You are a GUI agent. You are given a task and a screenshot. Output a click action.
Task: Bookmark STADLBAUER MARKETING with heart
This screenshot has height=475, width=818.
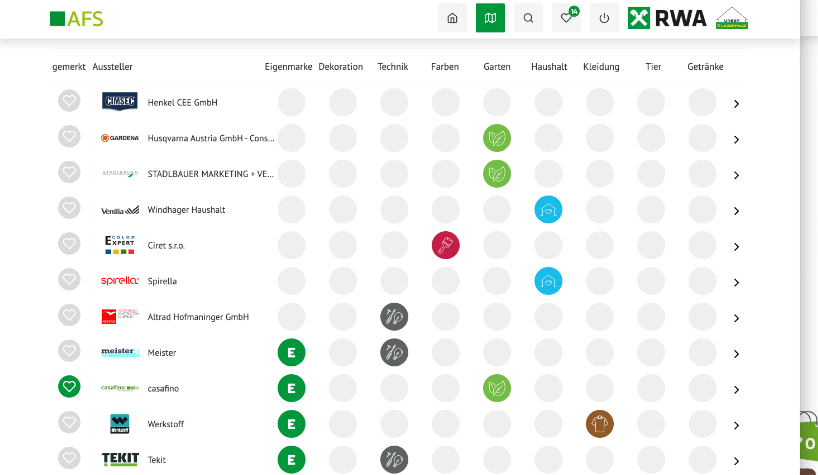pyautogui.click(x=69, y=172)
